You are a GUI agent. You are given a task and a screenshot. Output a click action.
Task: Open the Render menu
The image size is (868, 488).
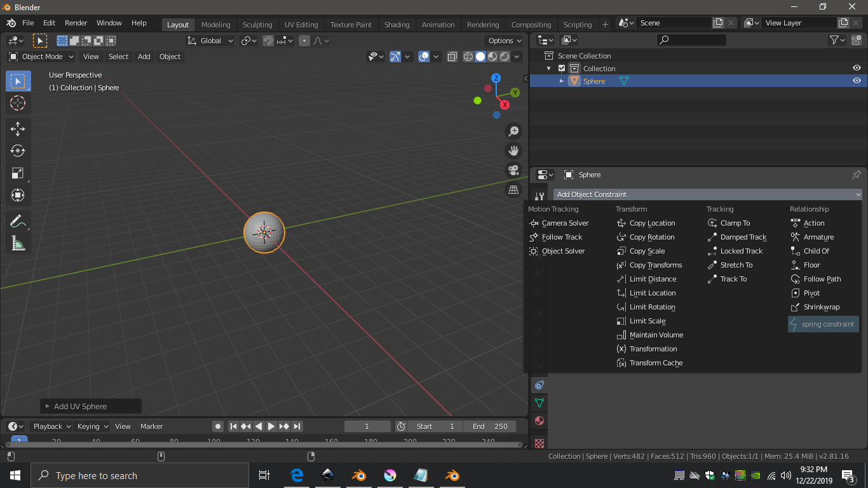(x=76, y=23)
